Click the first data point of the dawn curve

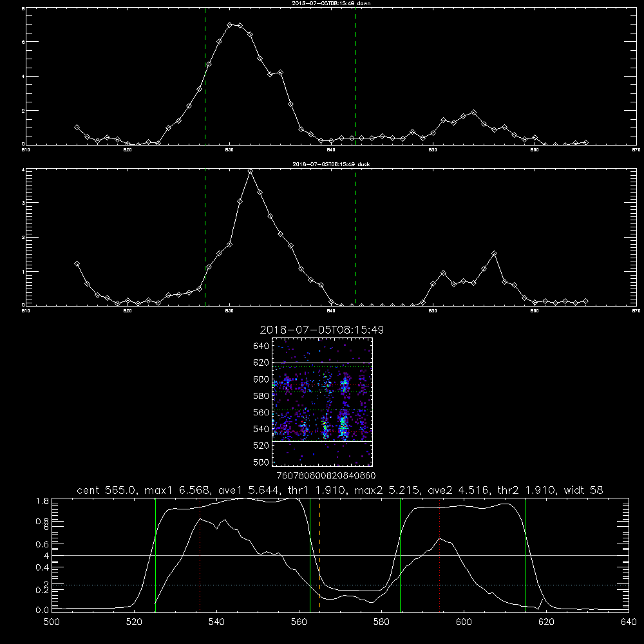pyautogui.click(x=77, y=128)
